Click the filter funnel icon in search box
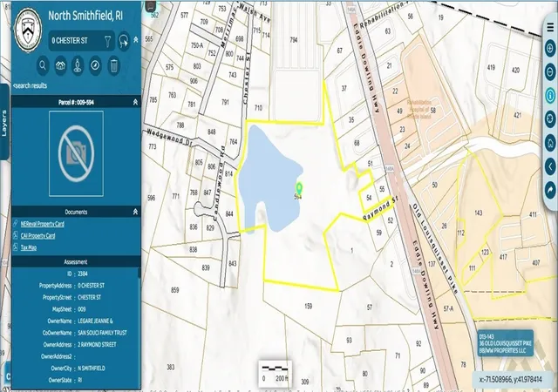The height and width of the screenshot is (392, 558). pyautogui.click(x=107, y=41)
